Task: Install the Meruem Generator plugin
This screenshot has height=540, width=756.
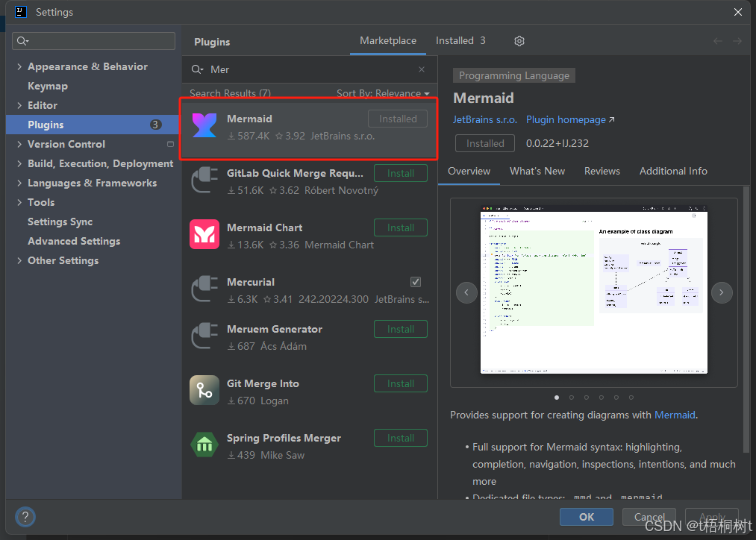Action: (401, 330)
